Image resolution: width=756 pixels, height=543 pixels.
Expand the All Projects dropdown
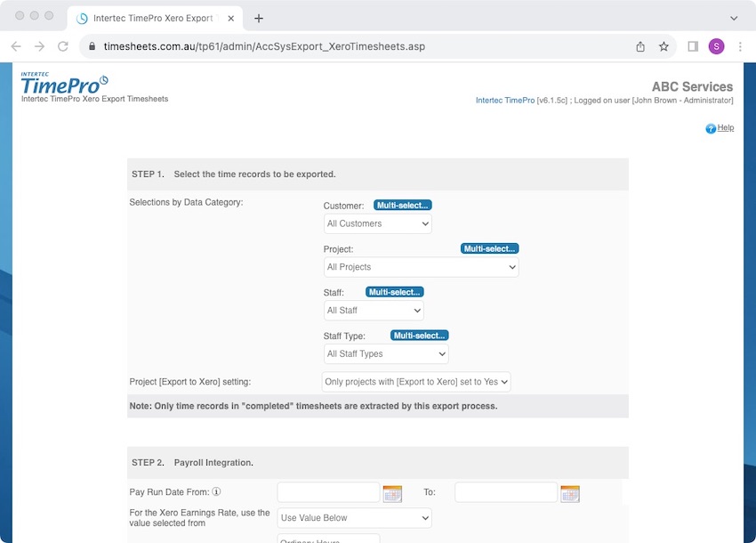point(422,267)
